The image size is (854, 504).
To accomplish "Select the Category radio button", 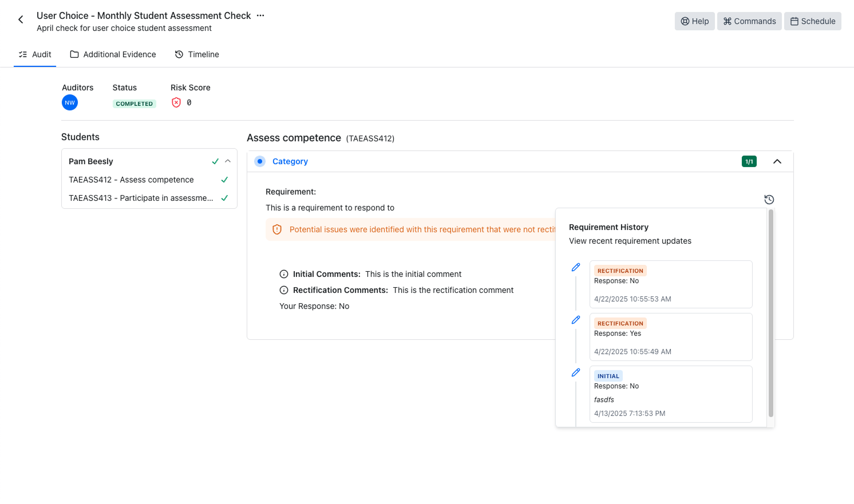I will (260, 161).
